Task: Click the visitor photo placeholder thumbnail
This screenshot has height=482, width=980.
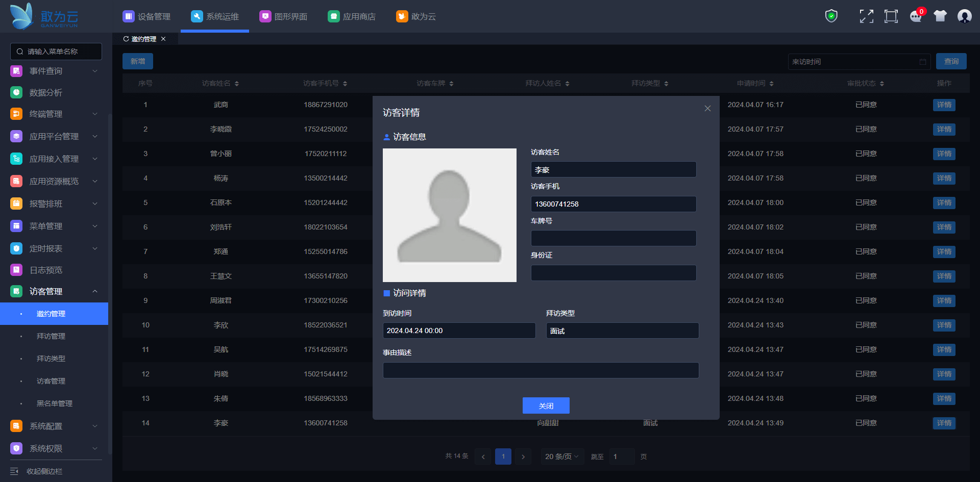Action: tap(449, 215)
